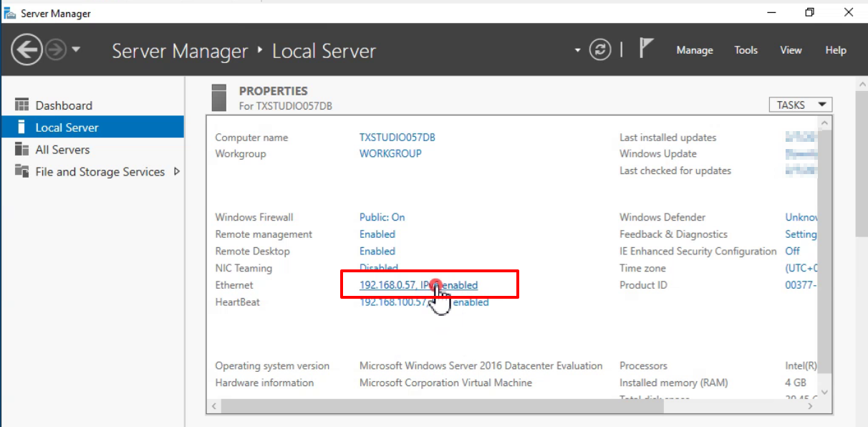Image resolution: width=868 pixels, height=427 pixels.
Task: Click the Last installed updates label
Action: 667,138
